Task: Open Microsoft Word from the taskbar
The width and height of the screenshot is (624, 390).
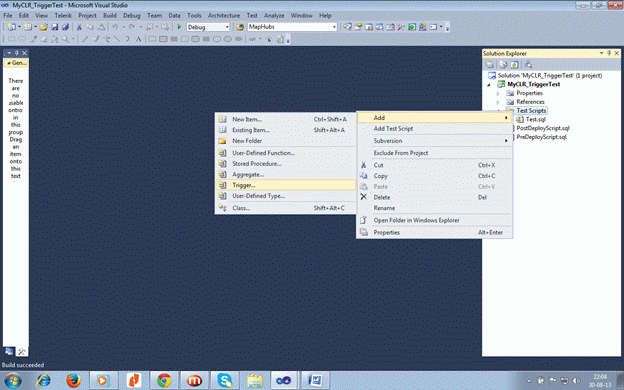Action: (315, 380)
